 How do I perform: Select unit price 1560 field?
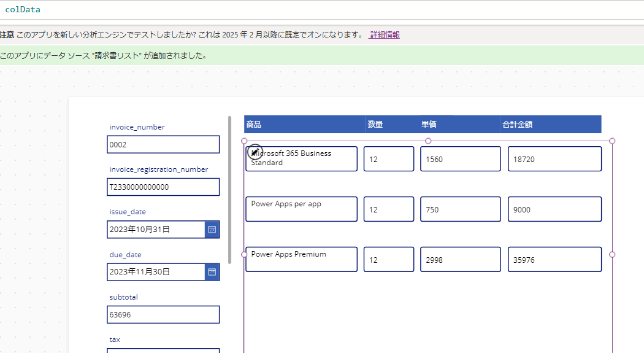coord(461,158)
